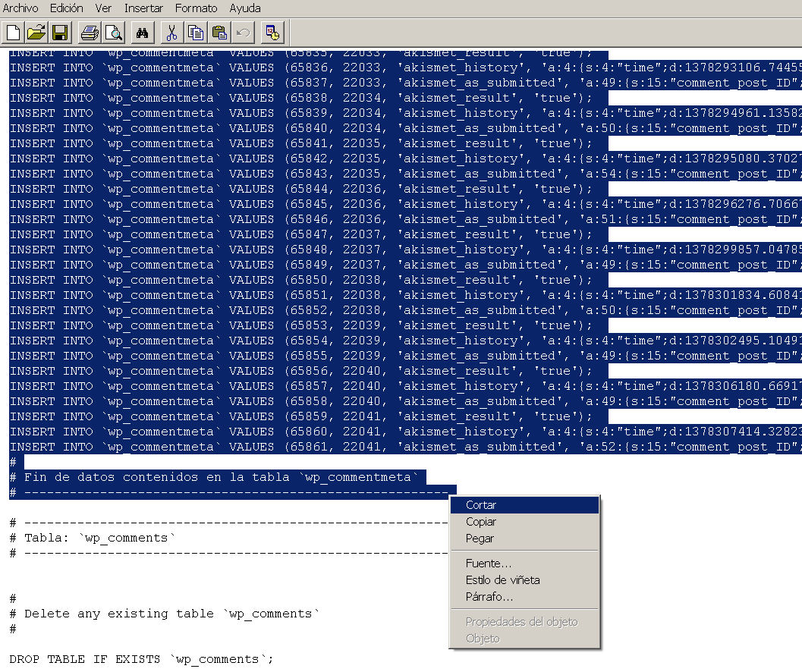802x672 pixels.
Task: Choose Cortar in the context menu
Action: point(481,505)
